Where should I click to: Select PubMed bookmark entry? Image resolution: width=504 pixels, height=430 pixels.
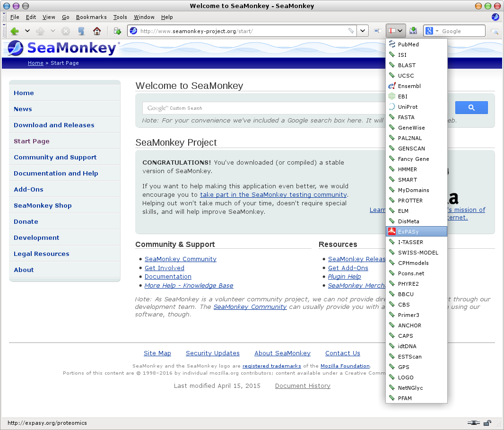click(x=408, y=44)
